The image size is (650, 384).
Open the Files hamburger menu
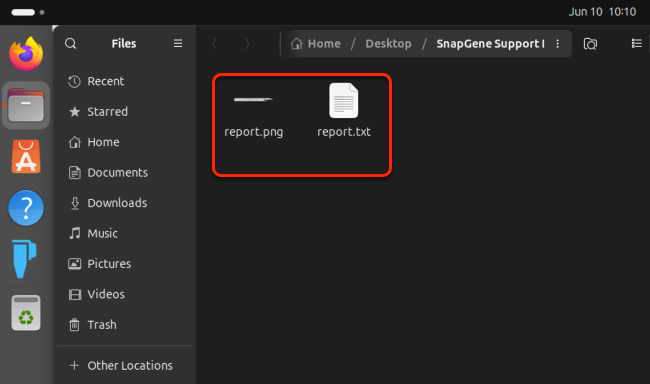pyautogui.click(x=178, y=44)
